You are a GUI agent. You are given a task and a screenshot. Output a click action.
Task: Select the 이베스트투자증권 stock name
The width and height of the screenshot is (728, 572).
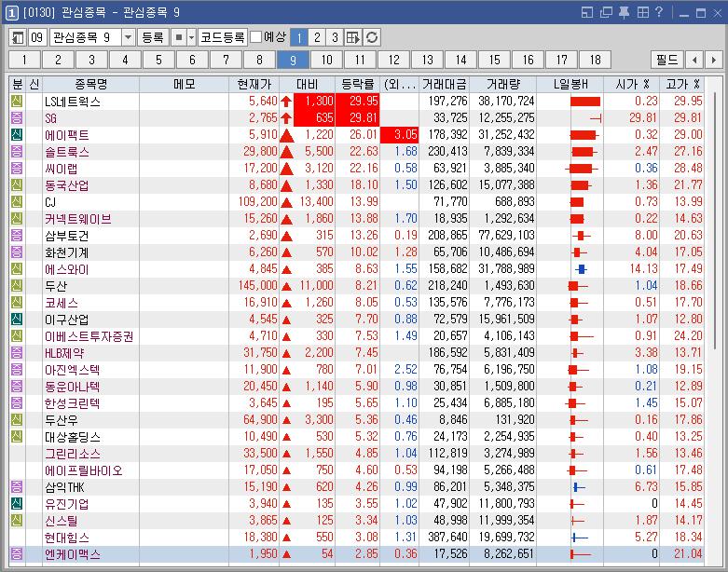[x=89, y=336]
